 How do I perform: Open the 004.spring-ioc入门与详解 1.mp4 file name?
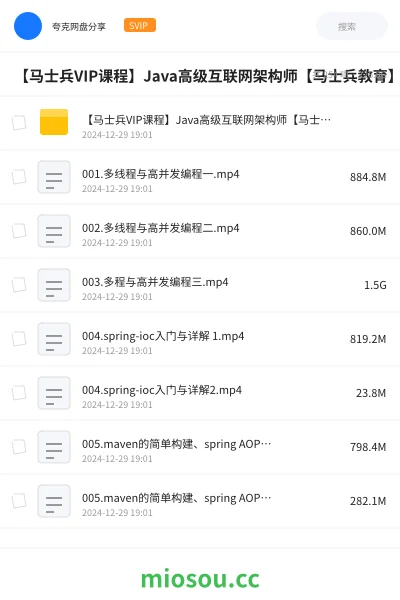pos(163,336)
